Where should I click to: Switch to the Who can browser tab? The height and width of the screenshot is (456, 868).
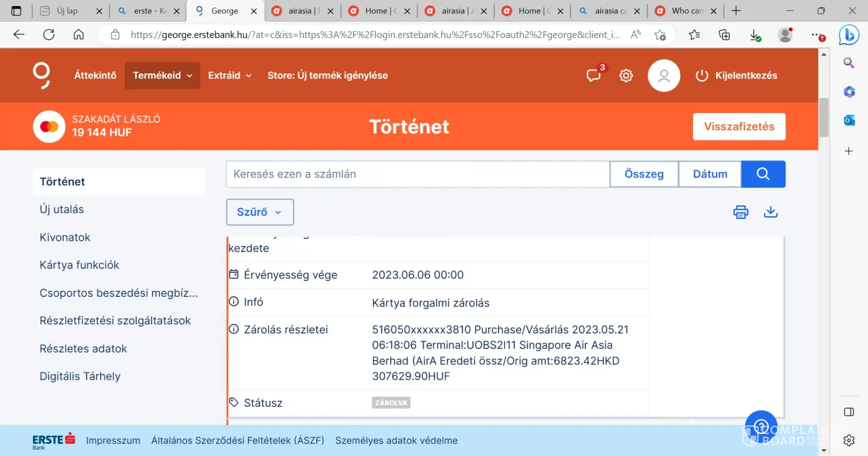[686, 11]
